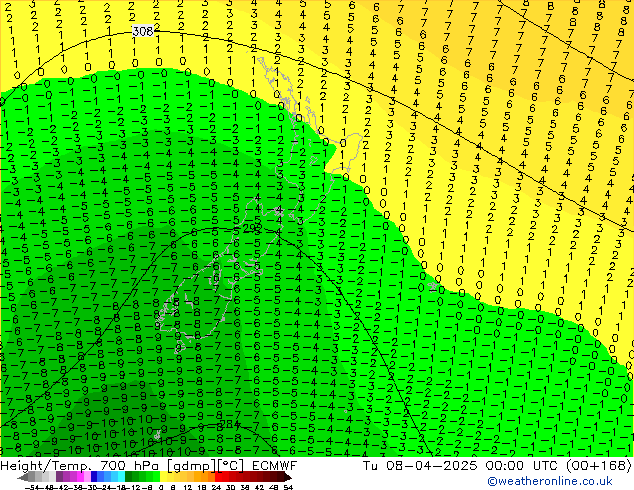Click the 292 contour label over New Zealand
The height and width of the screenshot is (490, 634).
click(x=252, y=228)
